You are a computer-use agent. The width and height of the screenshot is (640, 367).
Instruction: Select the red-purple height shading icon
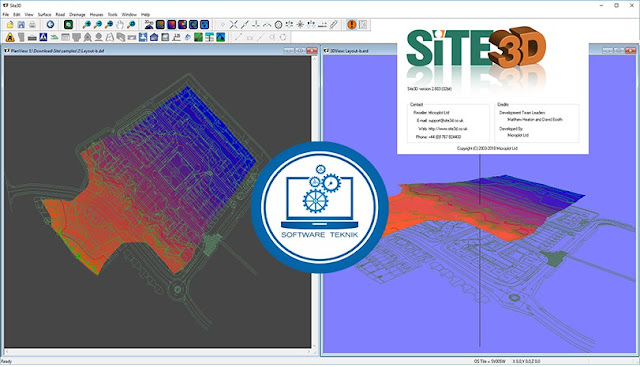click(x=171, y=24)
